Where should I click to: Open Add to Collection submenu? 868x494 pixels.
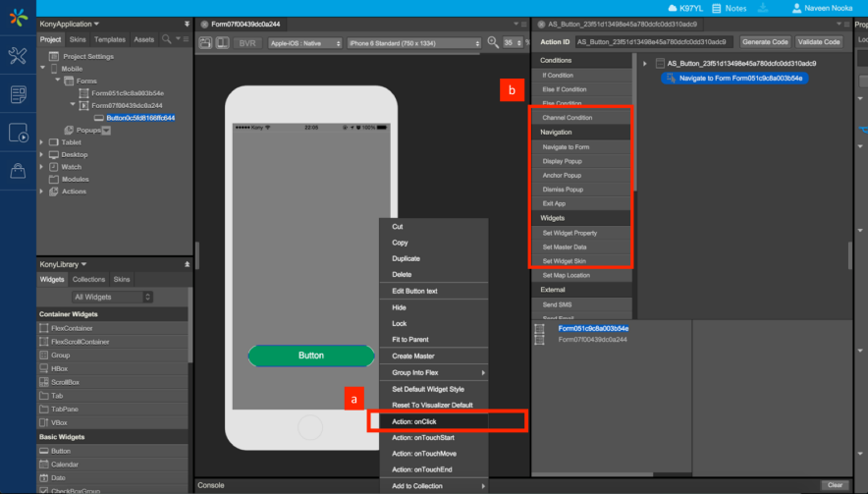pos(433,486)
